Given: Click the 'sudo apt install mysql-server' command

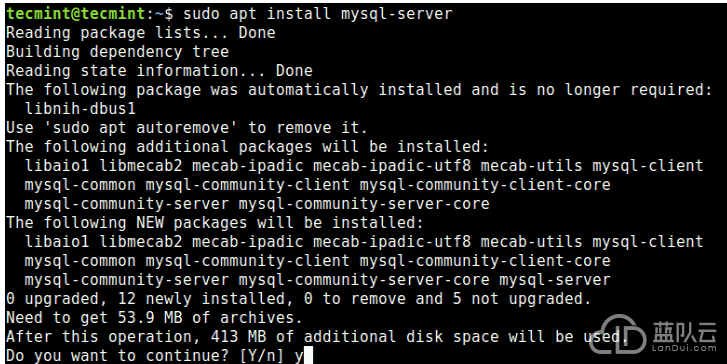Looking at the screenshot, I should click(317, 14).
